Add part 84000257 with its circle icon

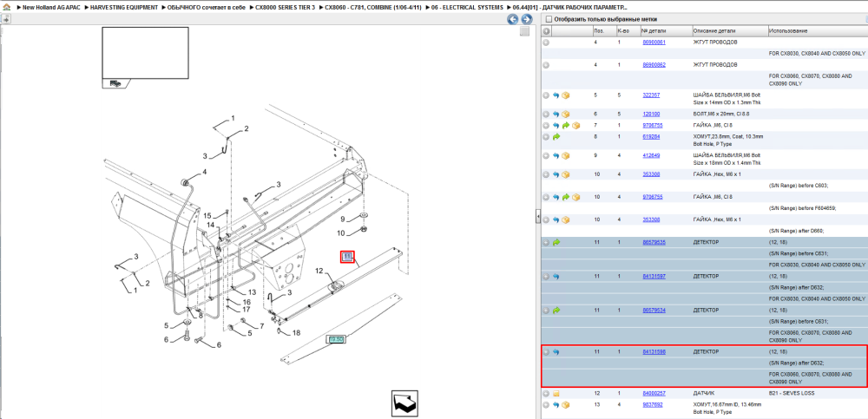click(546, 394)
